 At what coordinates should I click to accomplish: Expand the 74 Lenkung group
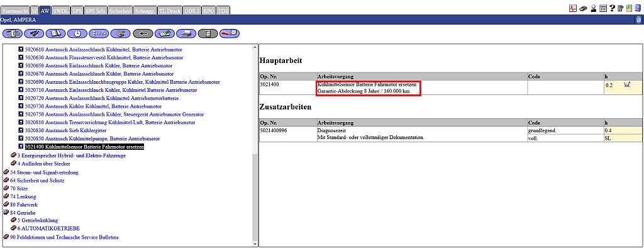[6, 196]
